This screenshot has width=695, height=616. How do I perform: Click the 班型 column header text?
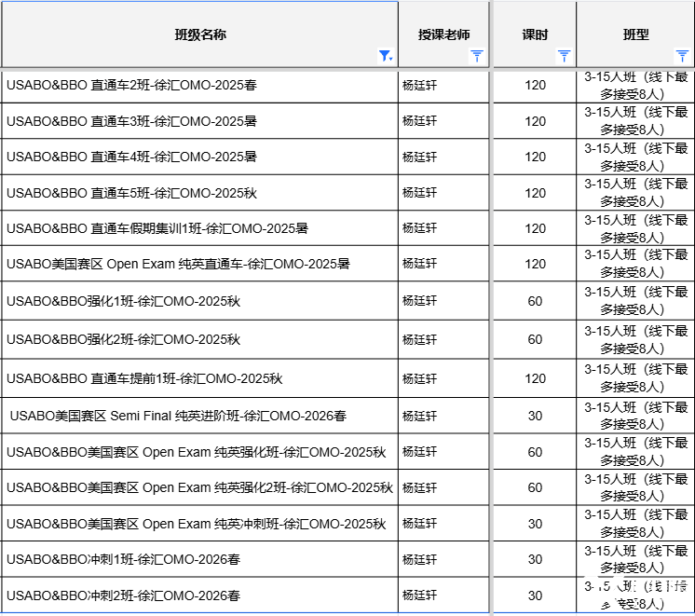(x=635, y=34)
